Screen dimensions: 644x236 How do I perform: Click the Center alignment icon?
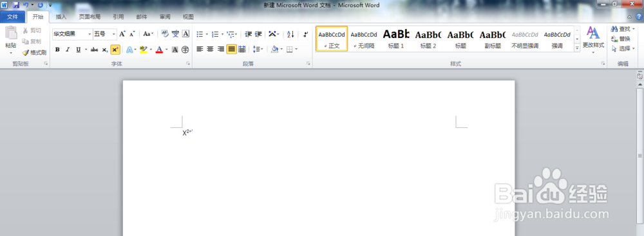click(x=211, y=50)
